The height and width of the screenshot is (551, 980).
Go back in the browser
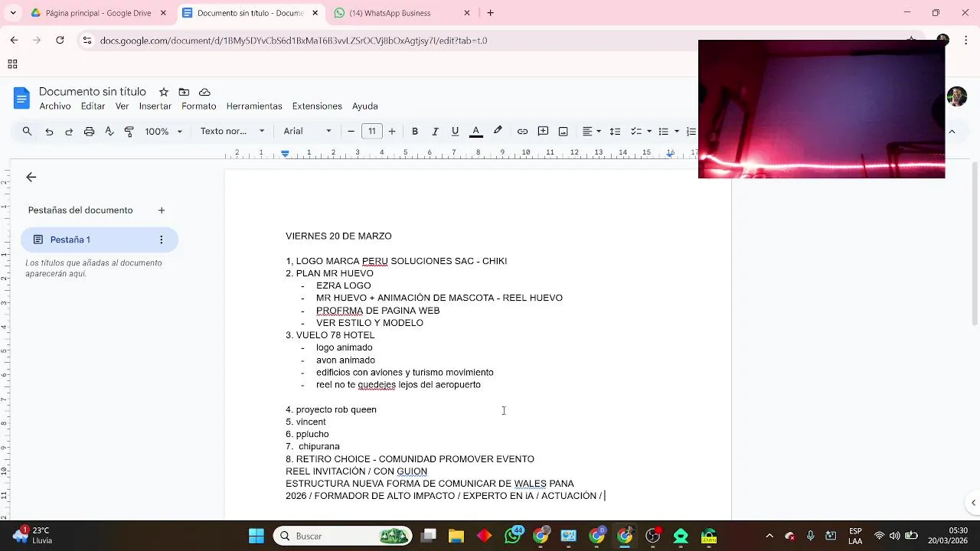point(14,41)
